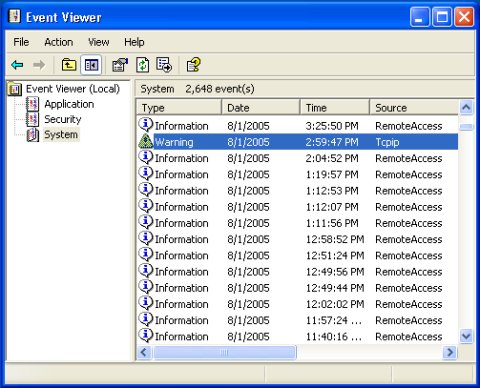Image resolution: width=480 pixels, height=388 pixels.
Task: Select the Application log icon in tree
Action: (x=32, y=104)
